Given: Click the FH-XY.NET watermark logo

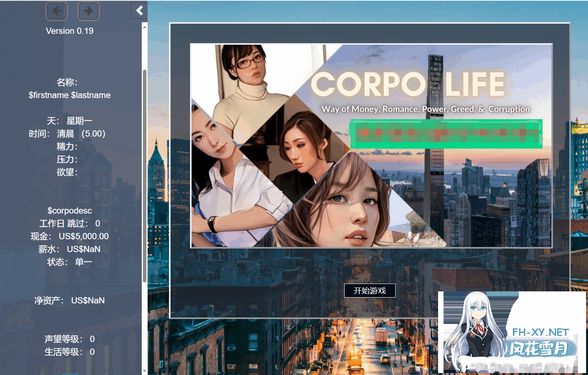Looking at the screenshot, I should pyautogui.click(x=541, y=333).
